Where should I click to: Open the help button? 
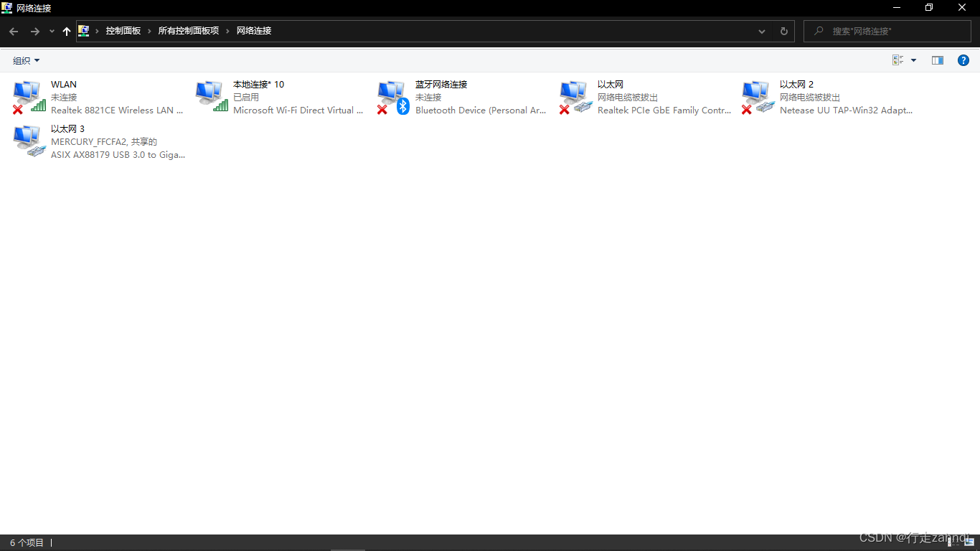(963, 60)
